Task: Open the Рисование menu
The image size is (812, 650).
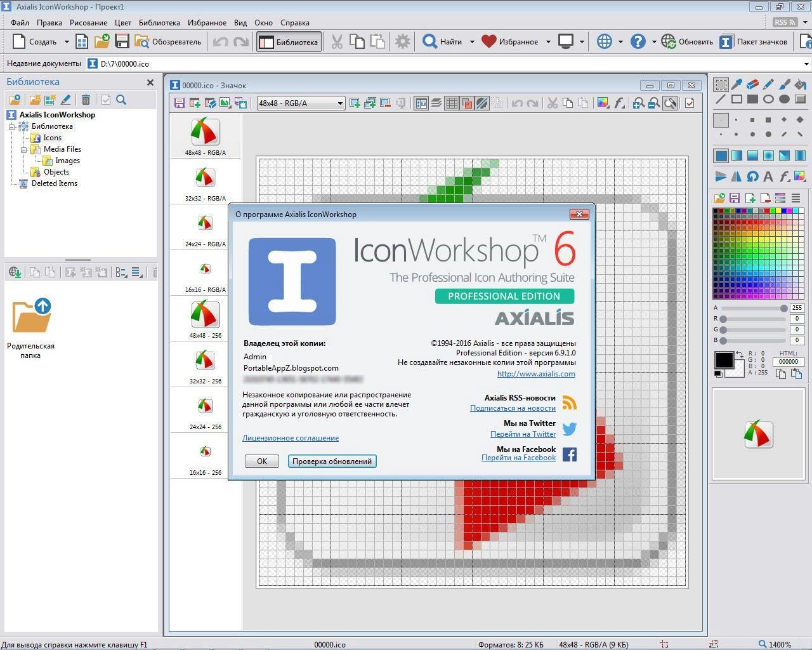Action: [x=88, y=22]
